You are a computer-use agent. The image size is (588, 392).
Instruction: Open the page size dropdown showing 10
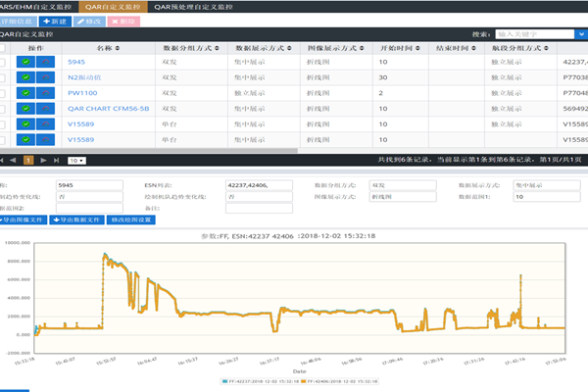76,161
